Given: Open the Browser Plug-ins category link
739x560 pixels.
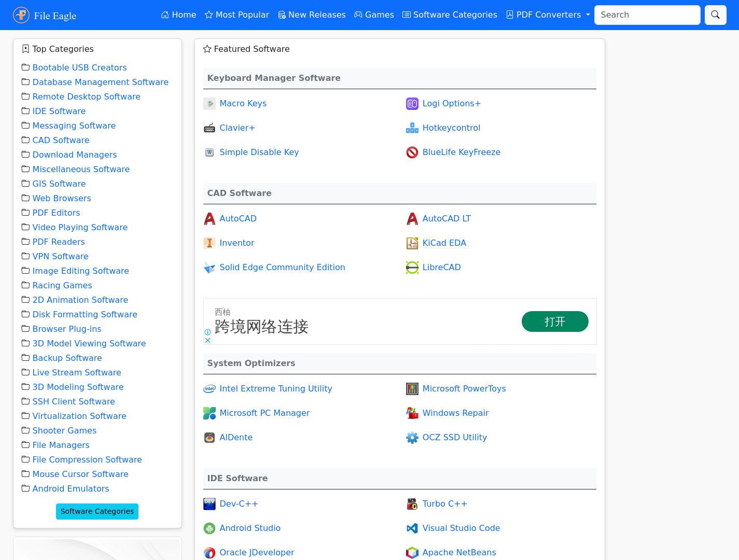Looking at the screenshot, I should 66,329.
